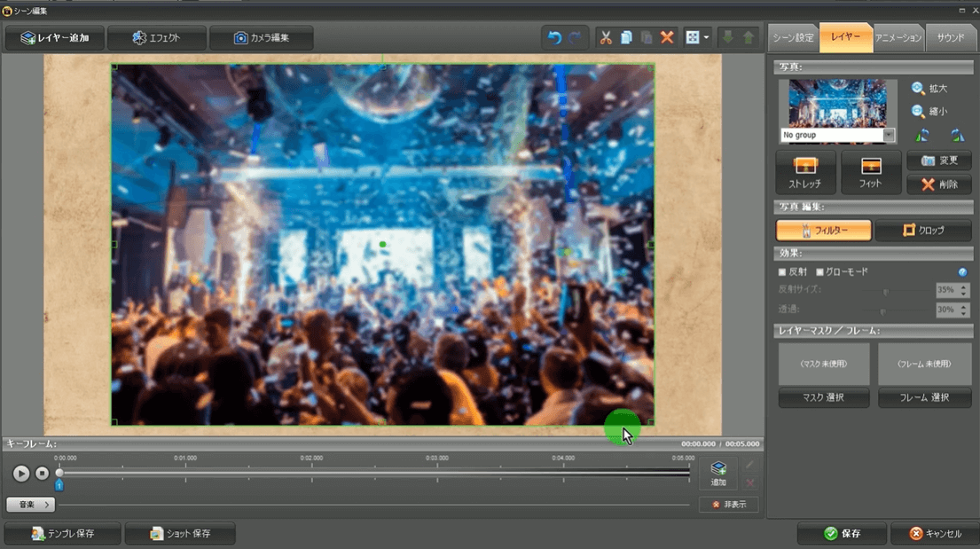Click the マスク選択 button

[x=823, y=398]
